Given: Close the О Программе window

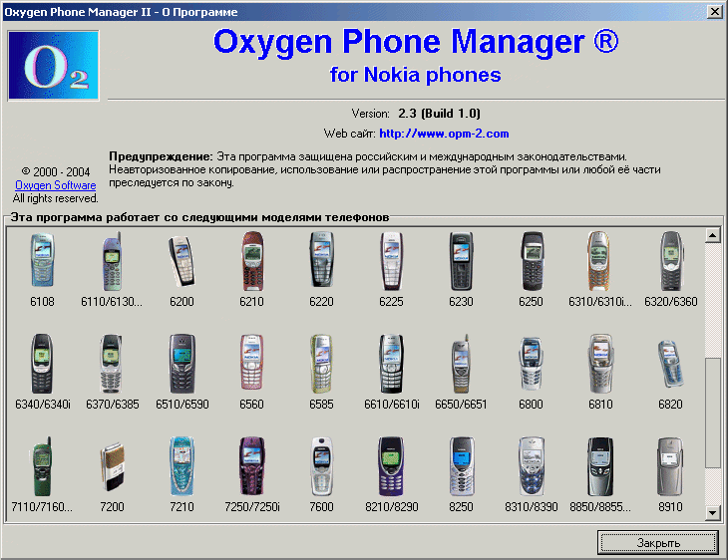Looking at the screenshot, I should click(x=714, y=12).
